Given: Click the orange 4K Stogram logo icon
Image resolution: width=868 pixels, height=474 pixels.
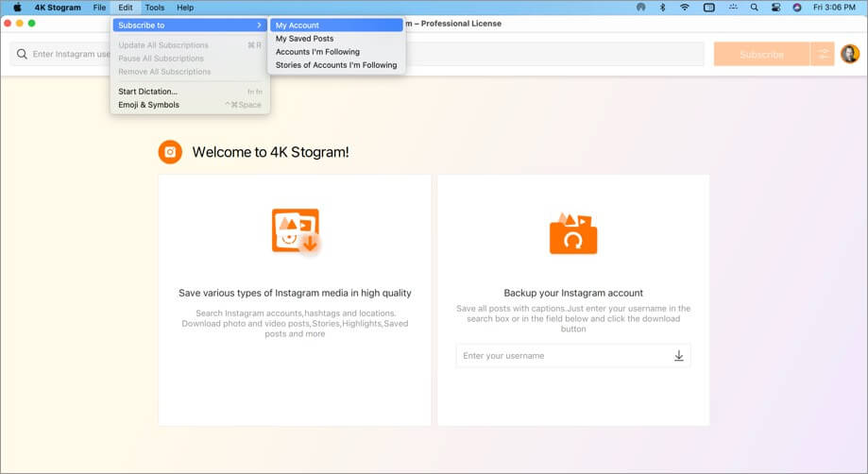Looking at the screenshot, I should 170,151.
